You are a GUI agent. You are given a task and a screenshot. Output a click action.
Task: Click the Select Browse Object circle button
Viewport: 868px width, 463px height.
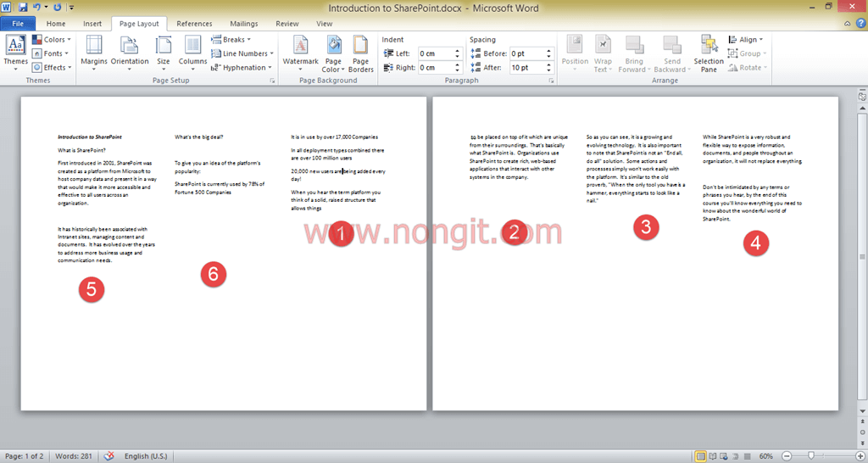click(x=862, y=432)
